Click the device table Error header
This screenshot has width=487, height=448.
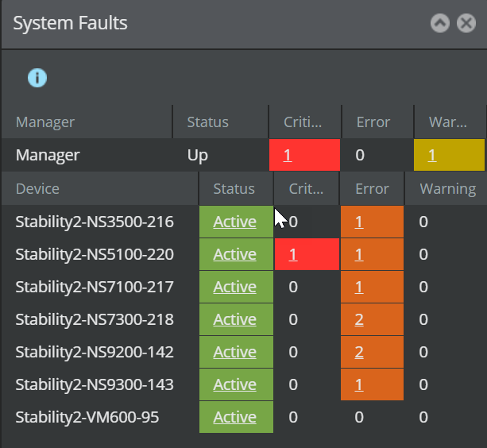pyautogui.click(x=372, y=188)
